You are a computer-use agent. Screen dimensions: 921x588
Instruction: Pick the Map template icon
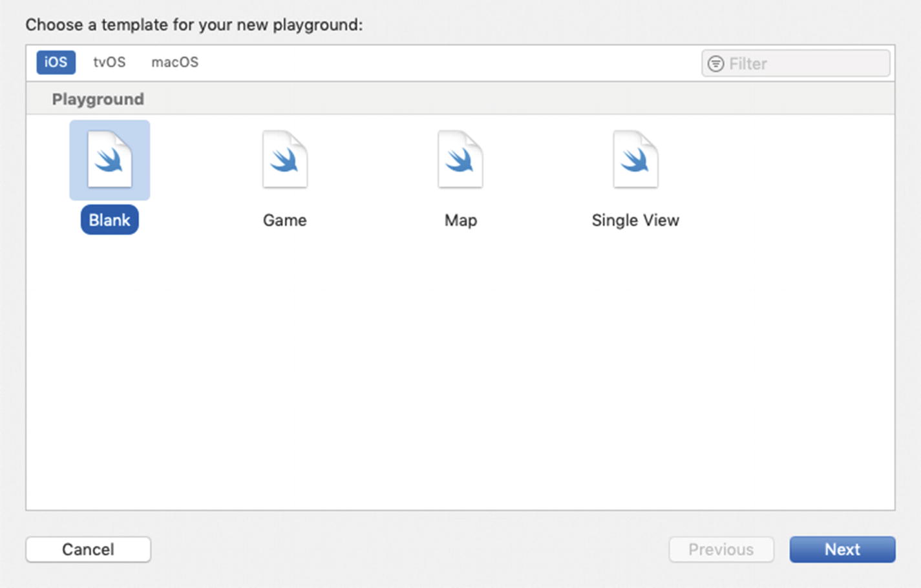tap(460, 160)
